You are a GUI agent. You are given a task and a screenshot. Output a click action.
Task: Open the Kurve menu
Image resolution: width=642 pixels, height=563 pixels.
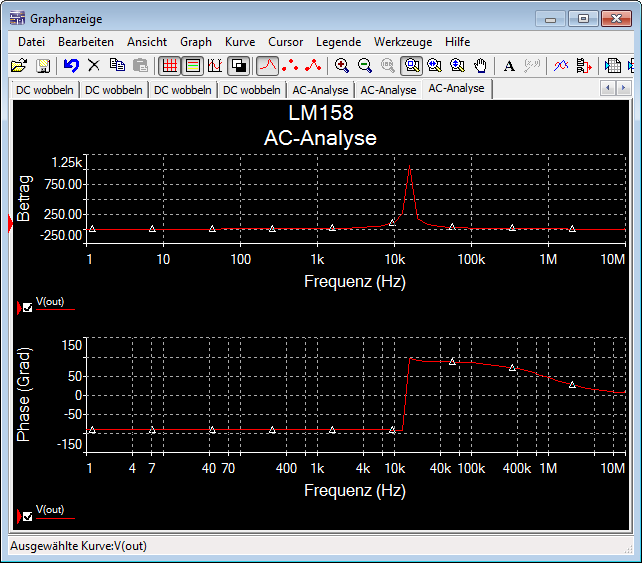click(240, 42)
